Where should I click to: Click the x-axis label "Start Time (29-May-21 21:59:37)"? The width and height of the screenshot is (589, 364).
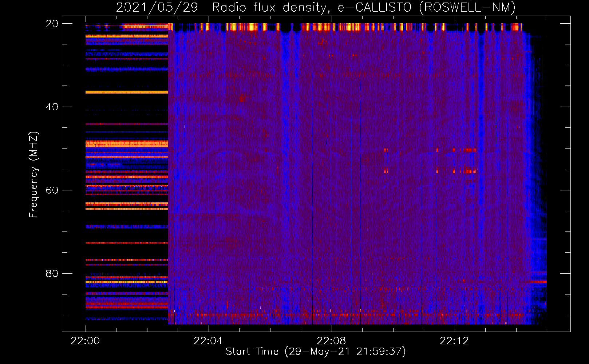pos(316,352)
